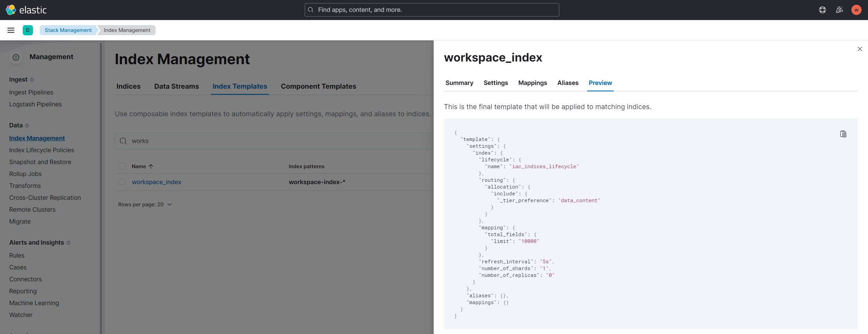The height and width of the screenshot is (334, 868).
Task: Open the Component Templates tab
Action: (x=319, y=86)
